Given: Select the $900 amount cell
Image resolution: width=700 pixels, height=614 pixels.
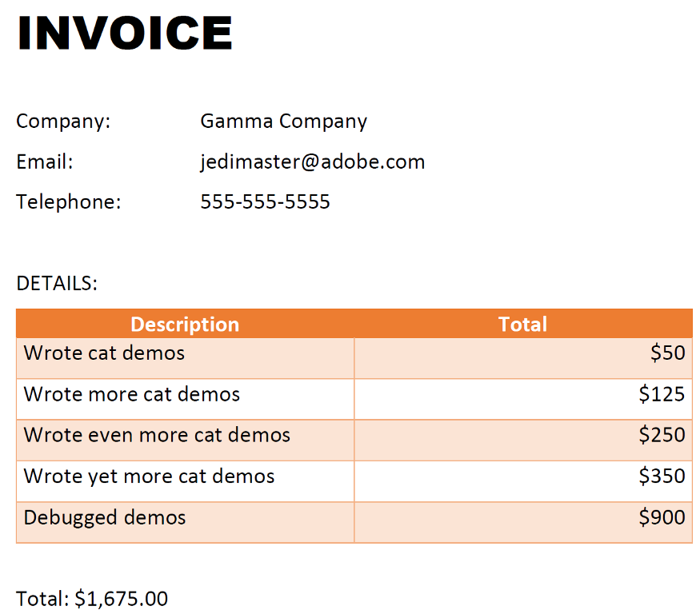Looking at the screenshot, I should 662,518.
